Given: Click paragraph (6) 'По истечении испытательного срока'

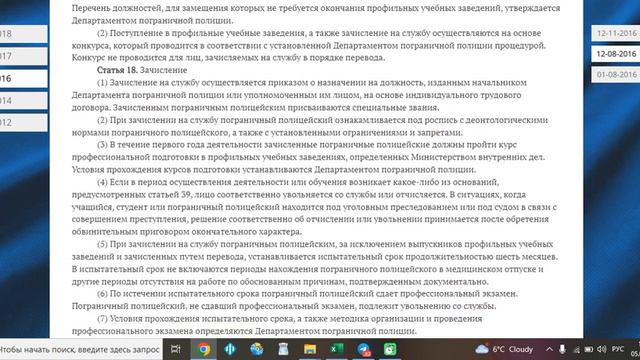Looking at the screenshot, I should tap(295, 300).
